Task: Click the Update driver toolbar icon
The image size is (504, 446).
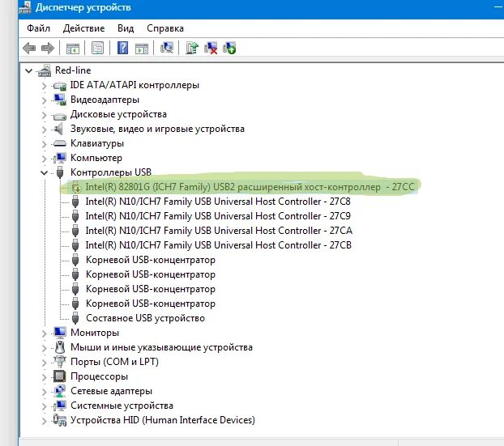Action: pos(192,49)
